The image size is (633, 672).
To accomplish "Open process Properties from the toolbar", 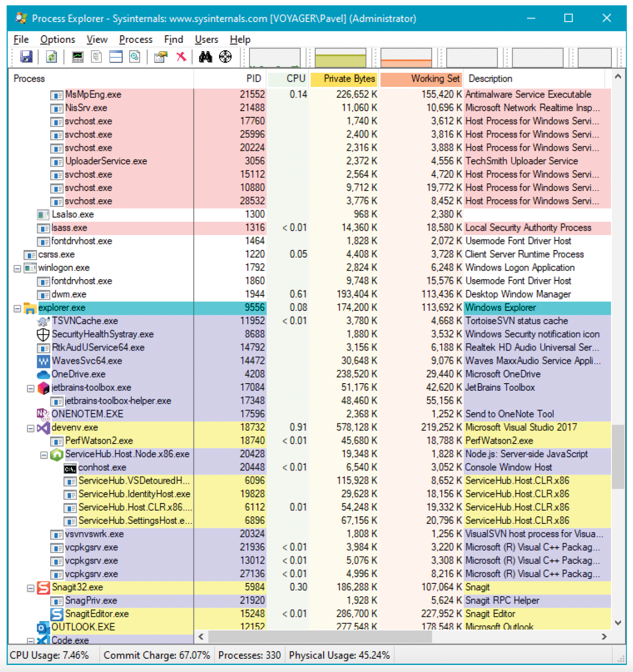I will 160,57.
